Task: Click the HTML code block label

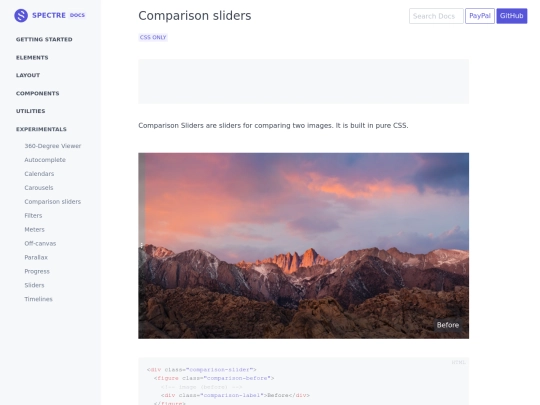Action: [458, 362]
